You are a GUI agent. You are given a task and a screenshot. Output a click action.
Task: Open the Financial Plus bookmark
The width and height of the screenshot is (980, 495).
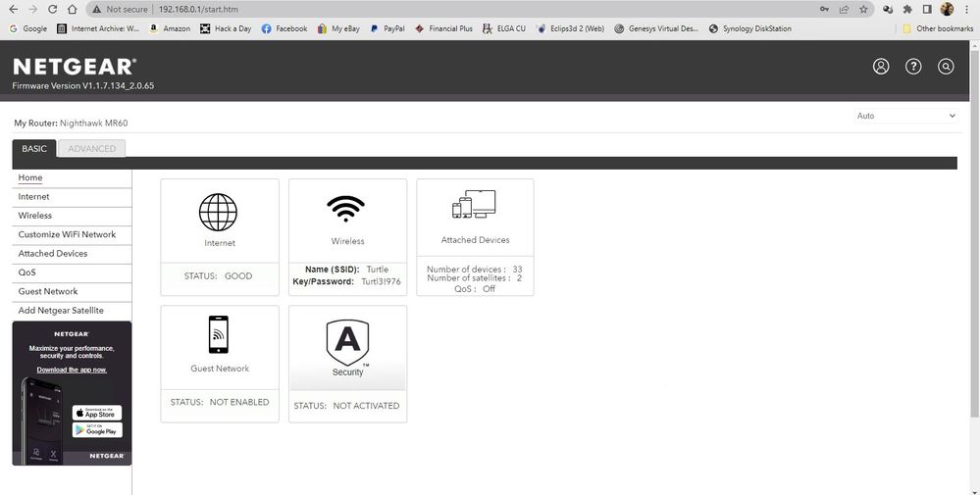[x=443, y=28]
